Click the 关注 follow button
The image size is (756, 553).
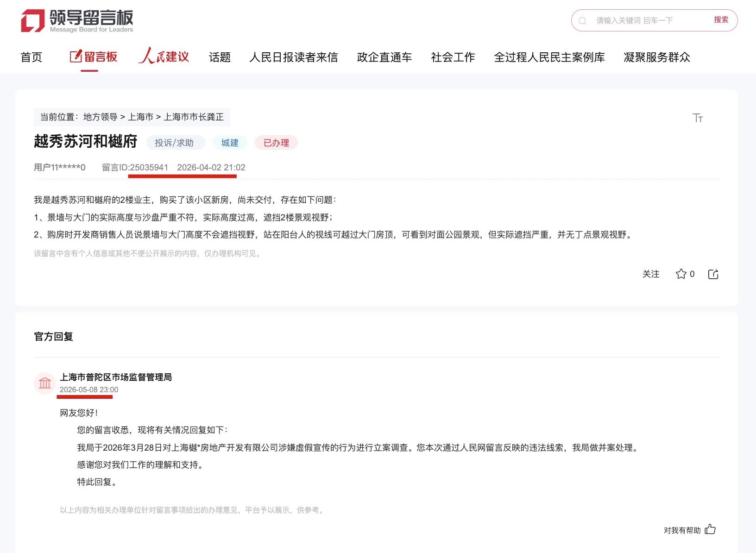[651, 274]
